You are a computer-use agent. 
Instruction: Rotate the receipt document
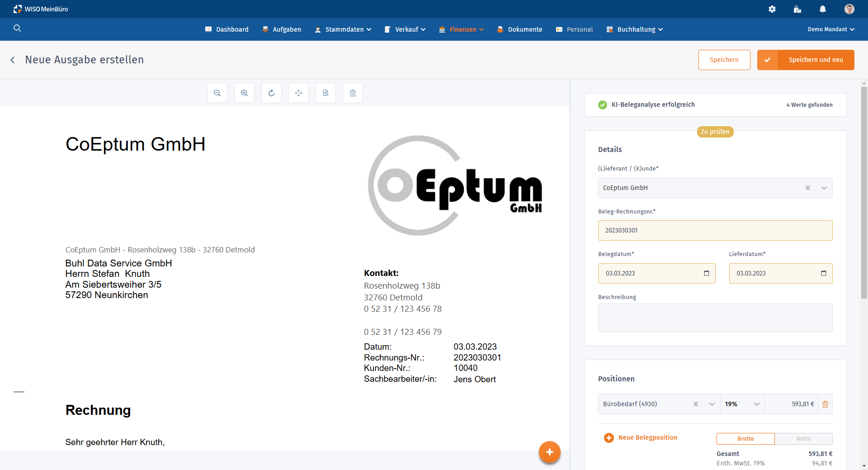pyautogui.click(x=272, y=93)
